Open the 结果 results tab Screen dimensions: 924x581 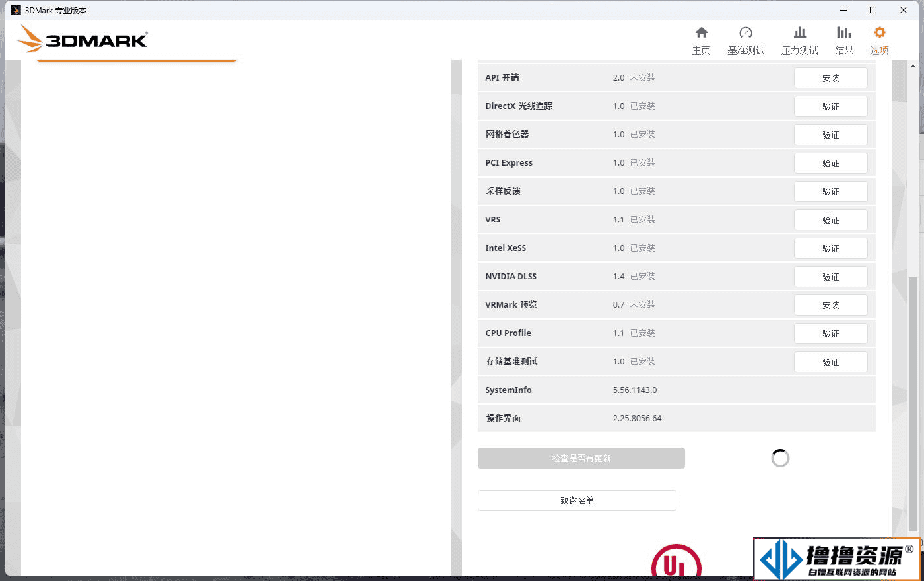tap(844, 41)
